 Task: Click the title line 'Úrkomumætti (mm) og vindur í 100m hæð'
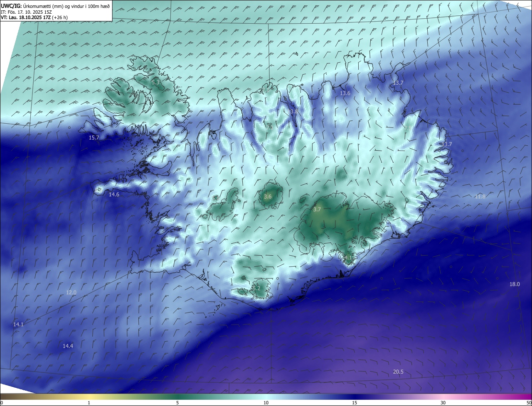(x=66, y=6)
